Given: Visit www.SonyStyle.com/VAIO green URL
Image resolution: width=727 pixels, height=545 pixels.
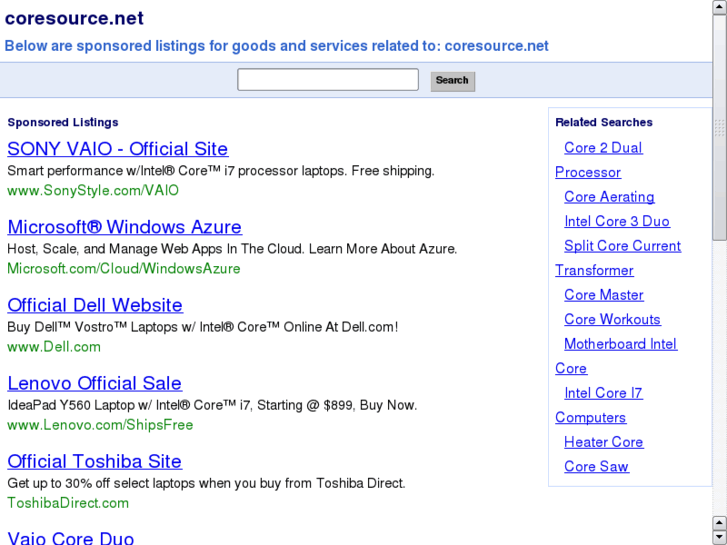Looking at the screenshot, I should (x=93, y=191).
